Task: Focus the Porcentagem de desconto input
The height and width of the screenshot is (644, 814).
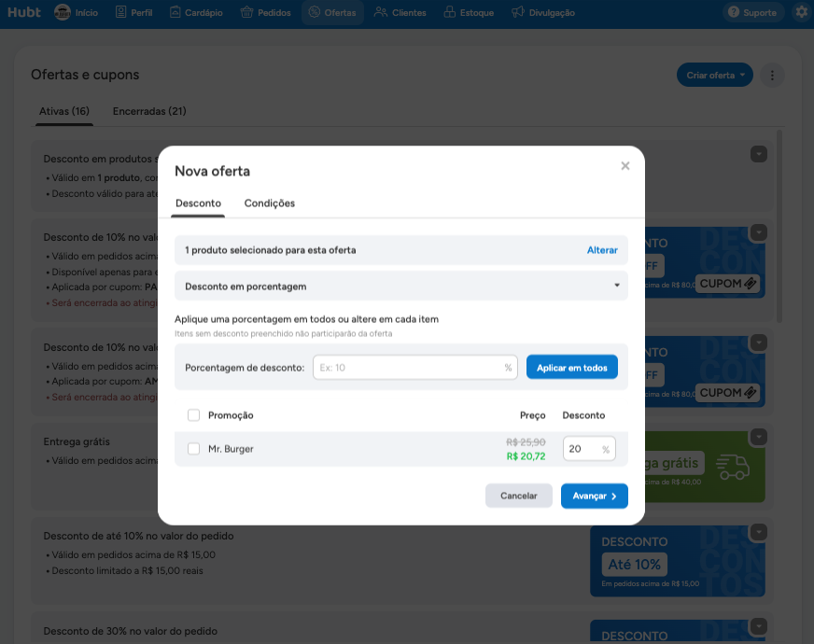Action: pos(414,368)
